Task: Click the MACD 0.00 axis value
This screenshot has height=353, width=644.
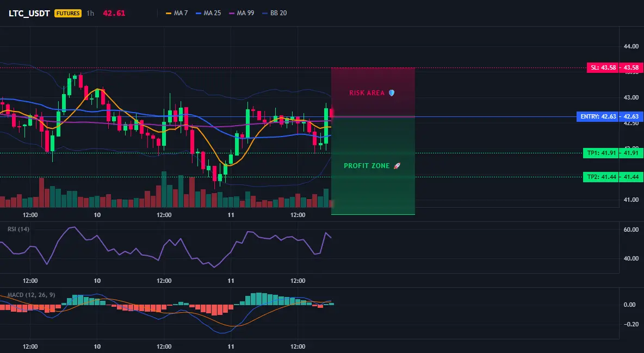Action: [x=630, y=305]
